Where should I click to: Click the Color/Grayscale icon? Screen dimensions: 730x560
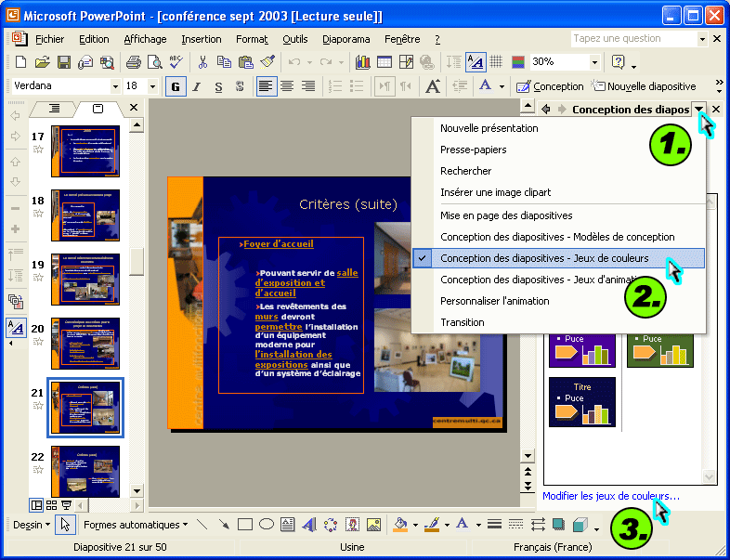pyautogui.click(x=518, y=62)
